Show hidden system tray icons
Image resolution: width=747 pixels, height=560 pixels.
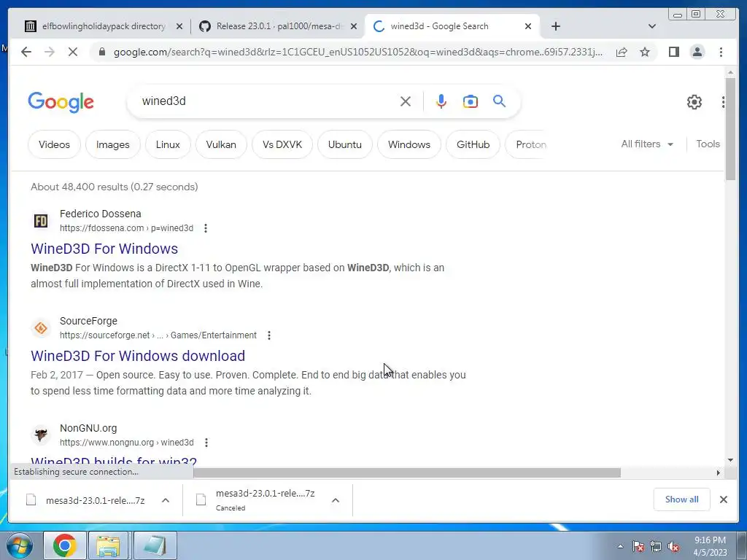click(620, 546)
